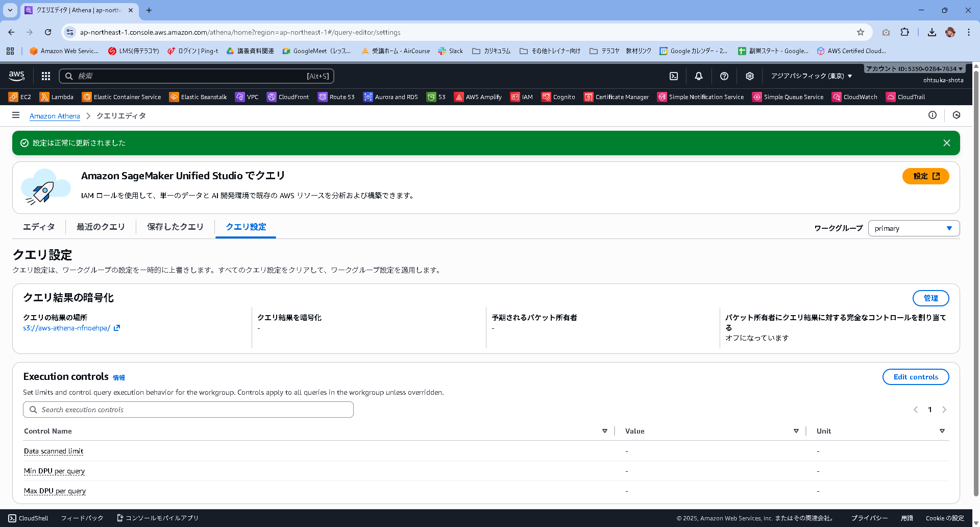Switch to the エディタ tab
This screenshot has width=980, height=527.
39,227
